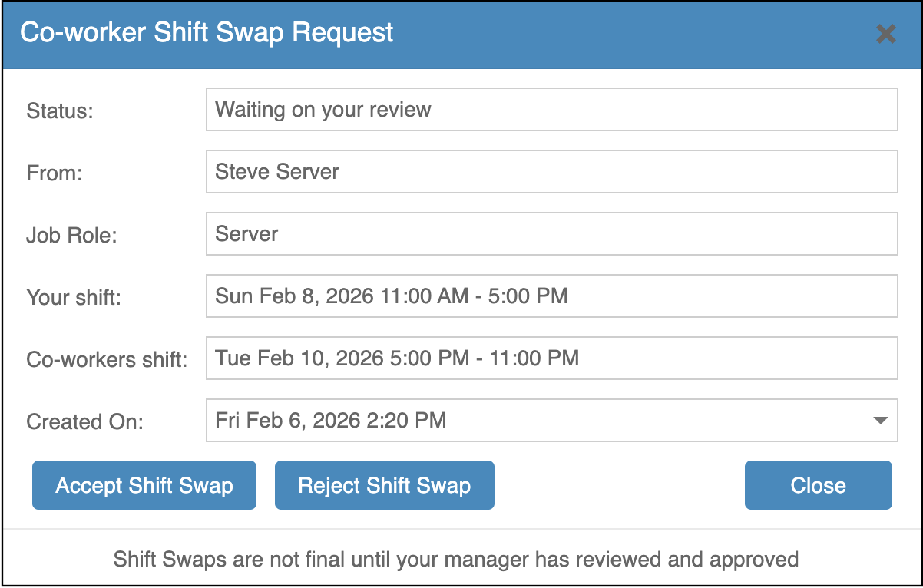The width and height of the screenshot is (923, 588).
Task: Click the Created On label
Action: click(84, 421)
